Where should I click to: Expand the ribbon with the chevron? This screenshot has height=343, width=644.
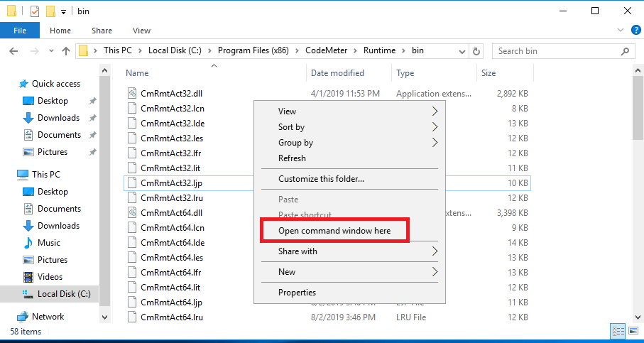click(621, 30)
